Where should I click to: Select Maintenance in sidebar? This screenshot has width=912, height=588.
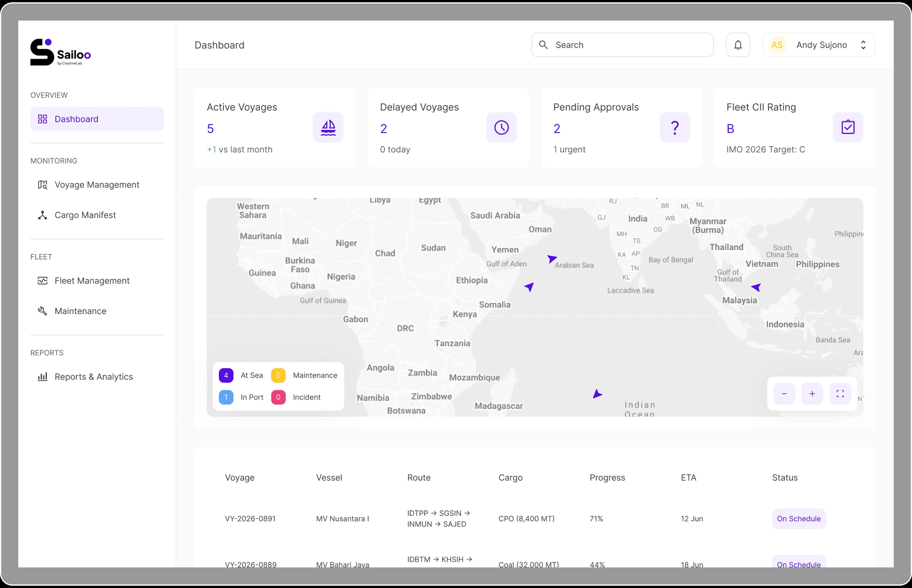click(97, 311)
